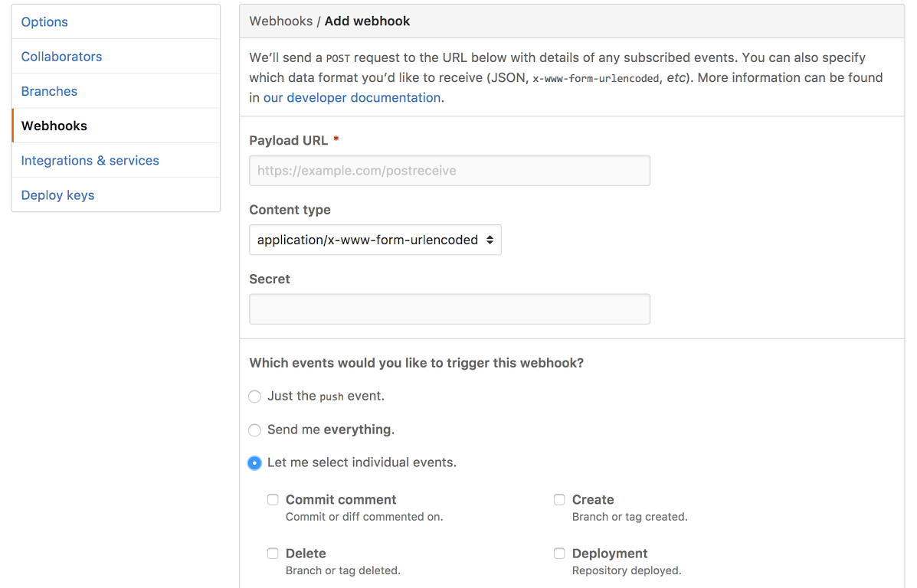Click the 'Which events would you like' heading

[417, 363]
